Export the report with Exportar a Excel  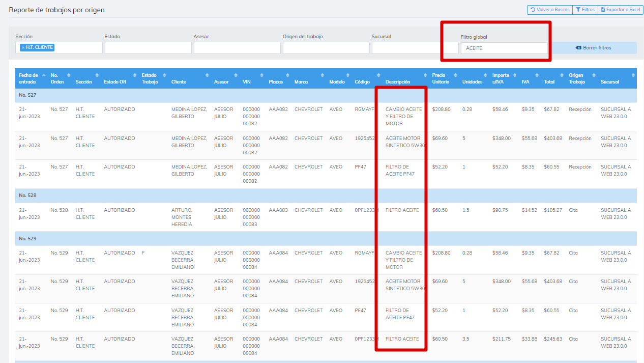point(621,10)
